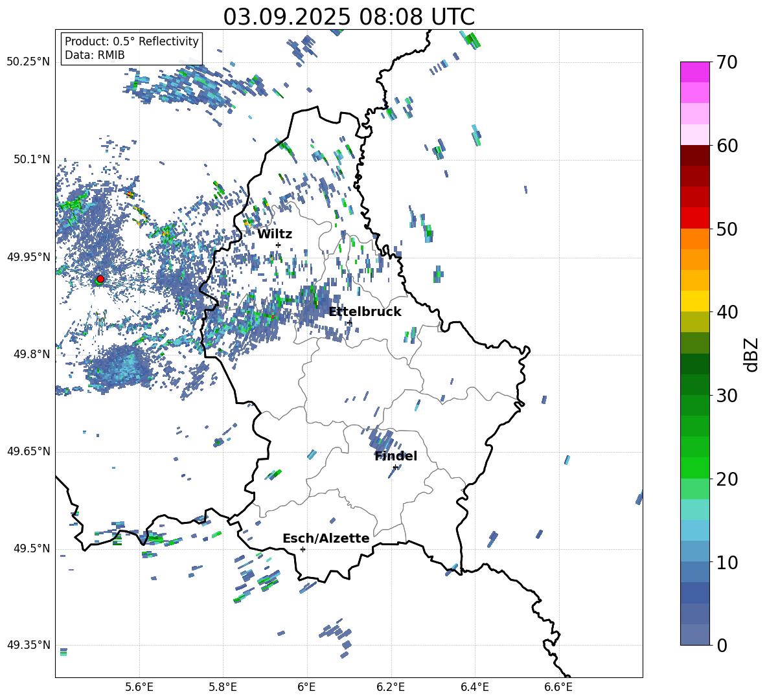Image resolution: width=767 pixels, height=700 pixels.
Task: Click the 49.8°N latitude label
Action: (x=32, y=354)
